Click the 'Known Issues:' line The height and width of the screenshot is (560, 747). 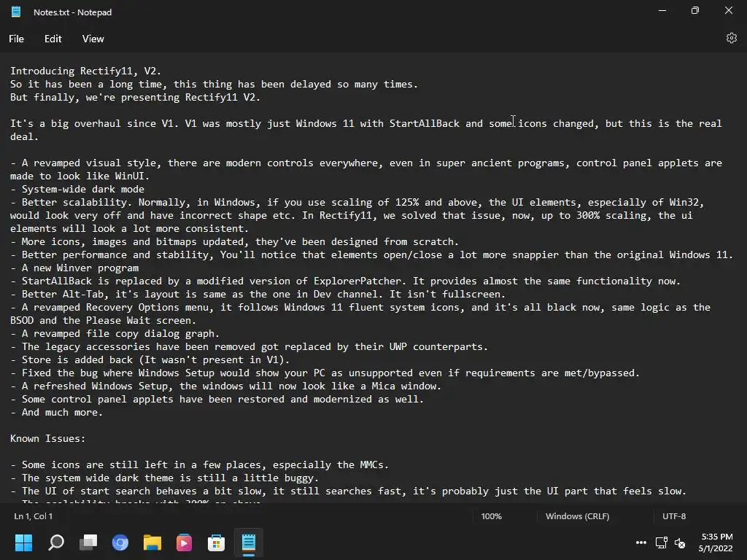point(47,438)
